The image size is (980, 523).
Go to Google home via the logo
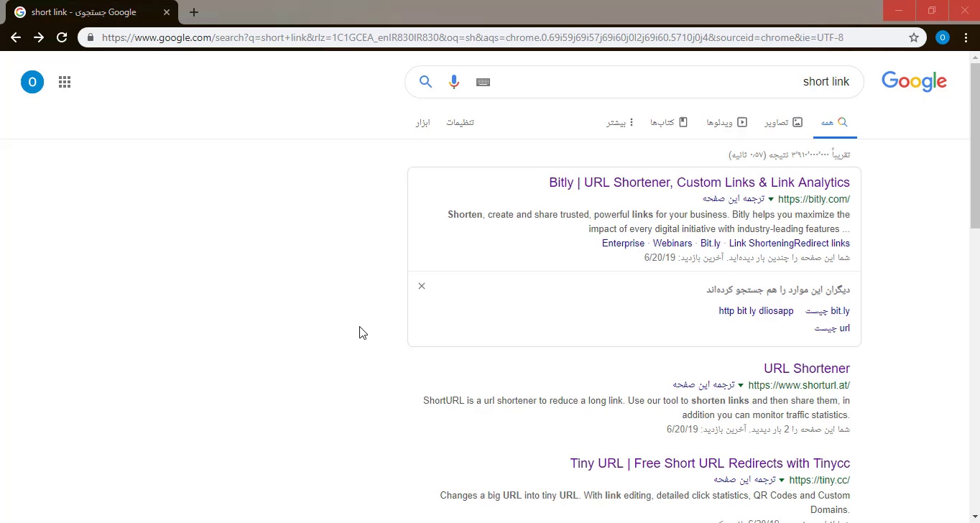click(x=914, y=81)
